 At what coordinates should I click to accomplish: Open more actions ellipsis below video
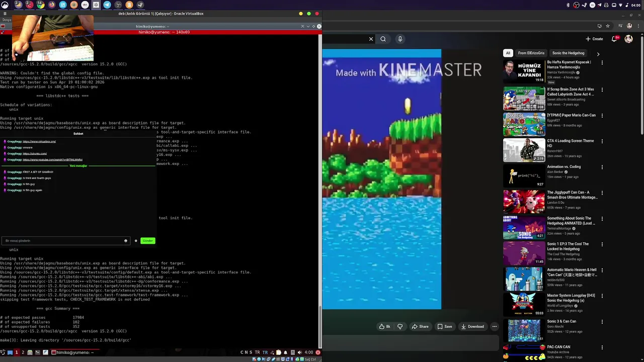(x=495, y=326)
